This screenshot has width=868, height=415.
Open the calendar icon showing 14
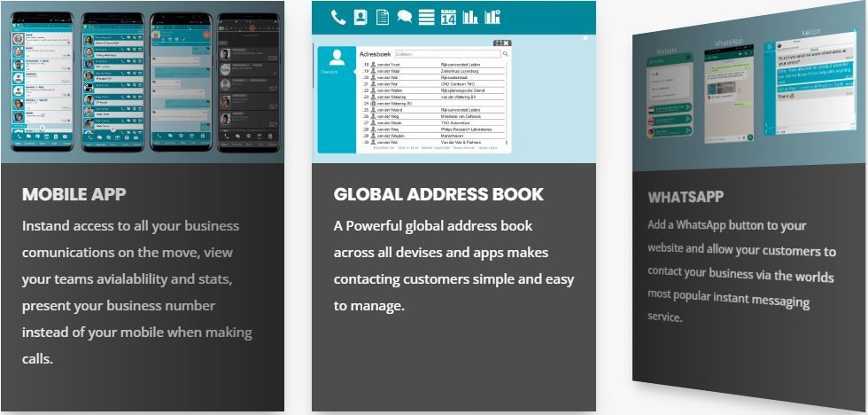point(448,17)
